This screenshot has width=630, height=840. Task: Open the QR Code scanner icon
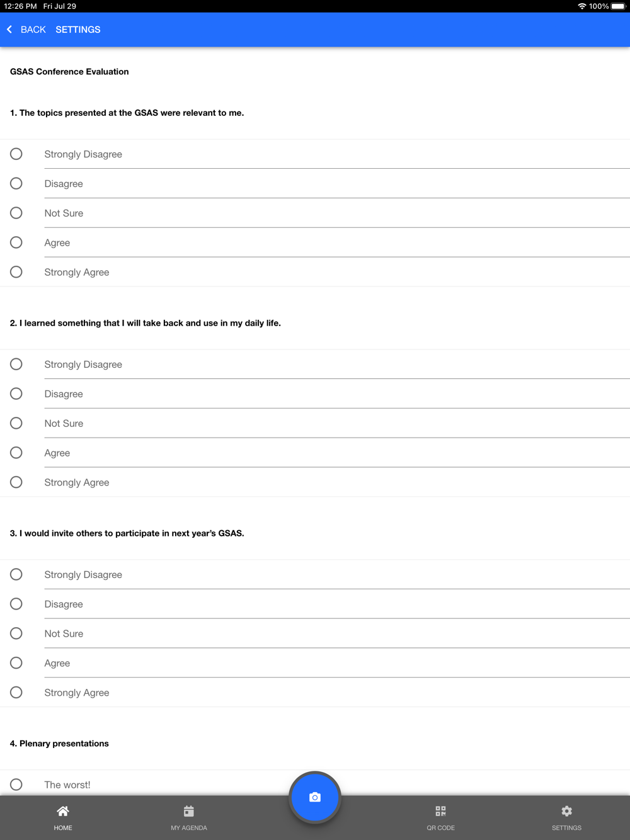click(x=440, y=811)
